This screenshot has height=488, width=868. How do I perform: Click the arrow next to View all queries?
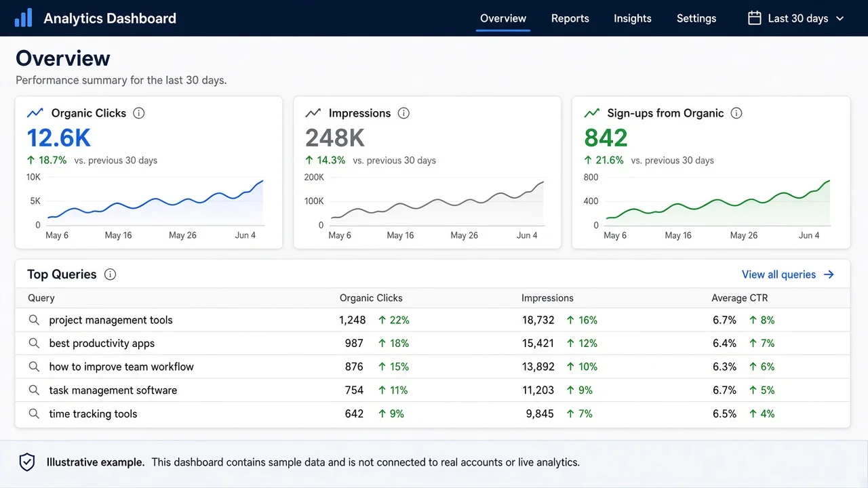[829, 274]
